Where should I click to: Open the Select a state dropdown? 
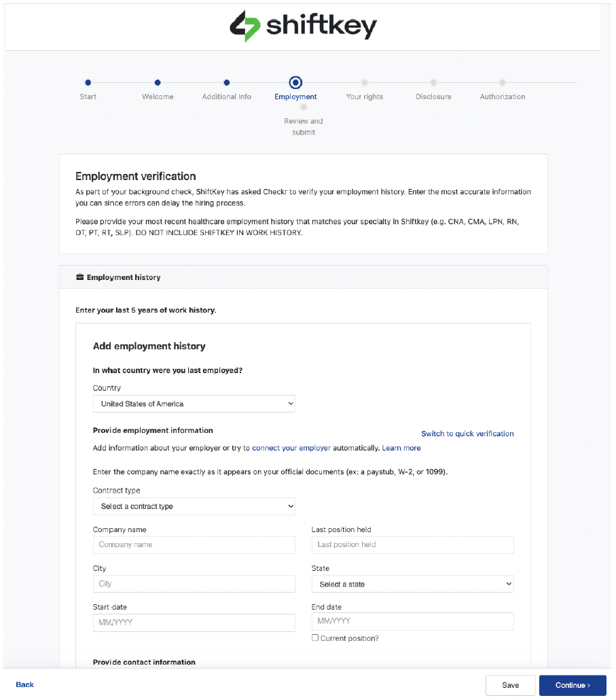point(413,584)
